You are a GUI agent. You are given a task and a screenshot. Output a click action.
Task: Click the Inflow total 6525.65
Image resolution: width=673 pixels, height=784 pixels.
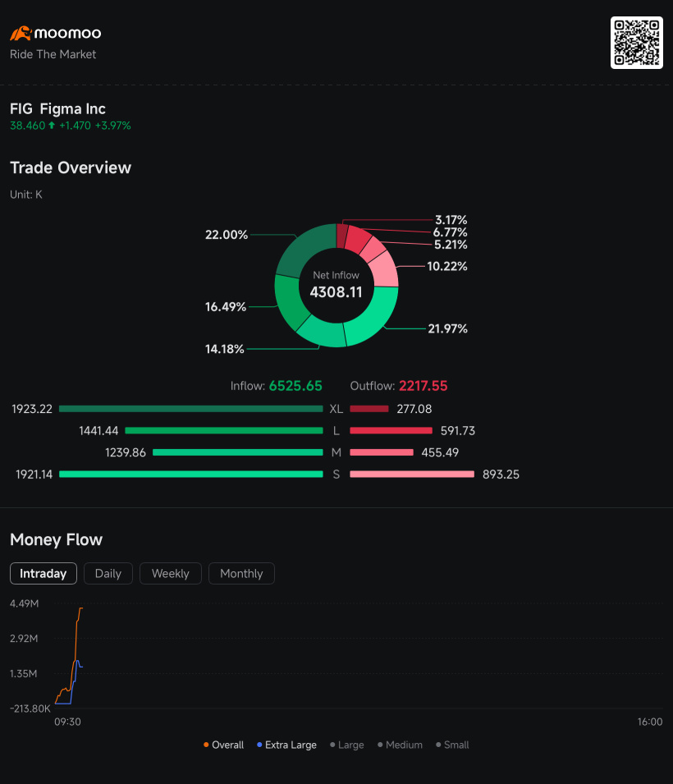click(295, 386)
